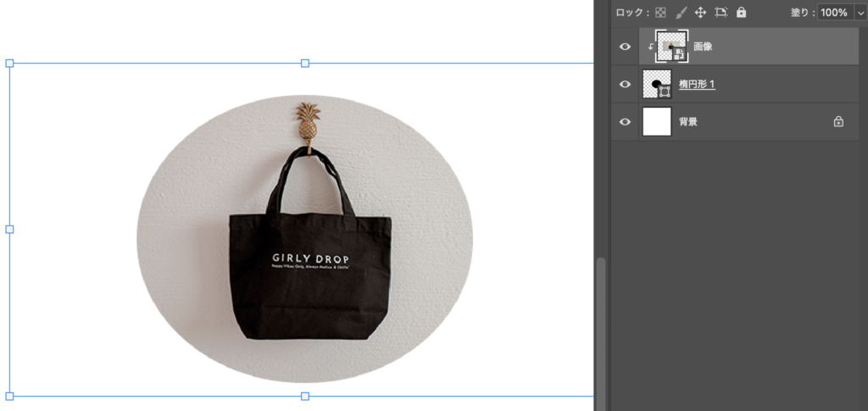The height and width of the screenshot is (411, 868).
Task: Click the canvas vertical scrollbar thumb
Action: (x=600, y=334)
